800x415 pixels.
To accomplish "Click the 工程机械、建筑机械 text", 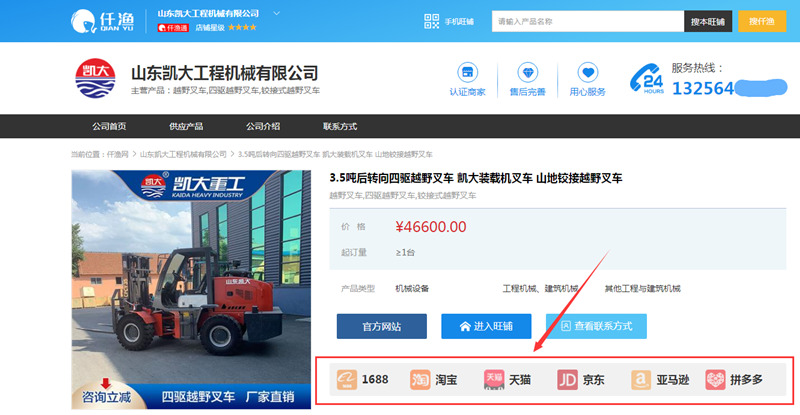I will pyautogui.click(x=541, y=288).
